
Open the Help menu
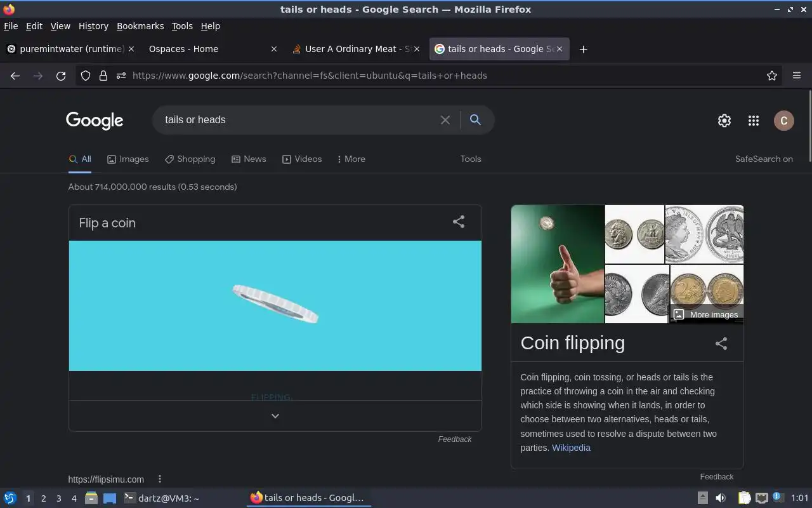coord(211,26)
